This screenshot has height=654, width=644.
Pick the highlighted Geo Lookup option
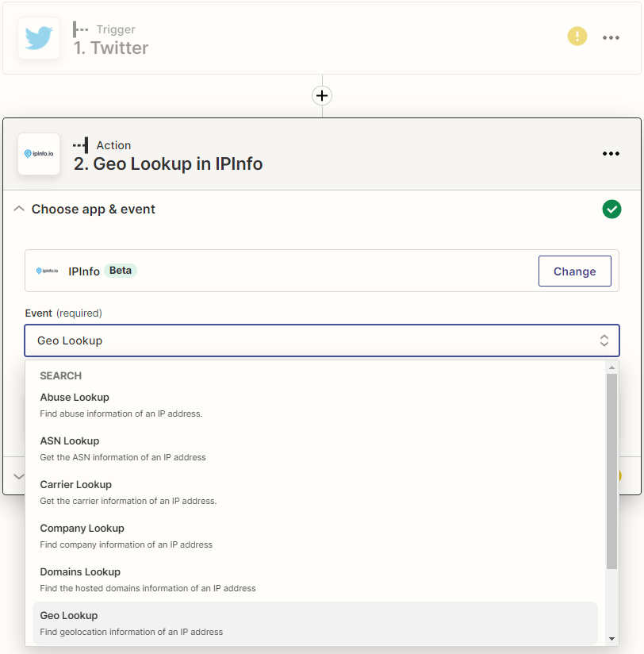[x=315, y=623]
